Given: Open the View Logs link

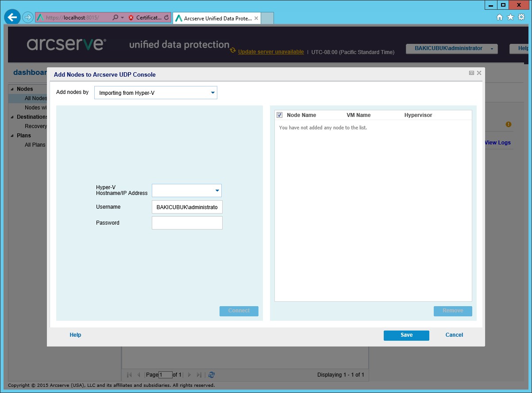Looking at the screenshot, I should [x=497, y=143].
